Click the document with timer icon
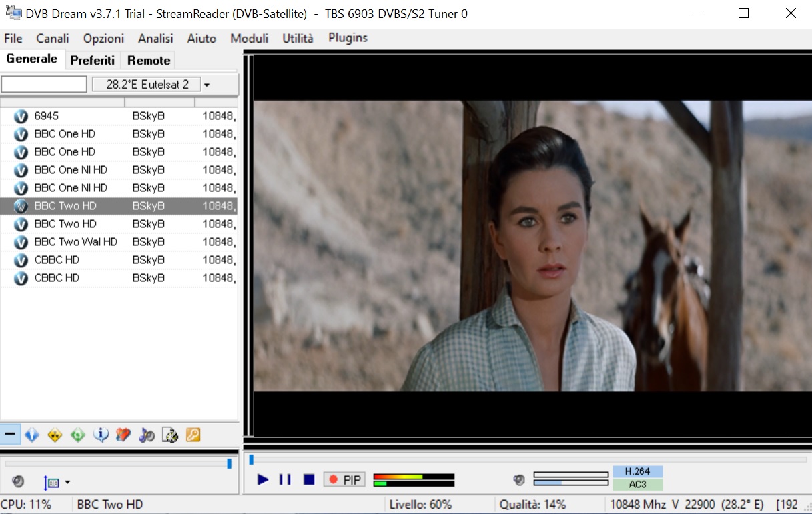Viewport: 812px width, 514px height. point(170,435)
